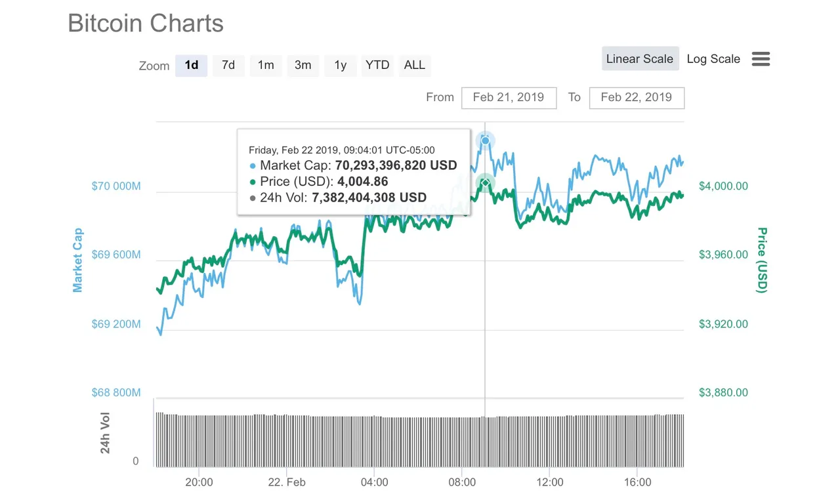
Task: Click the tooltip date header text
Action: pos(342,150)
